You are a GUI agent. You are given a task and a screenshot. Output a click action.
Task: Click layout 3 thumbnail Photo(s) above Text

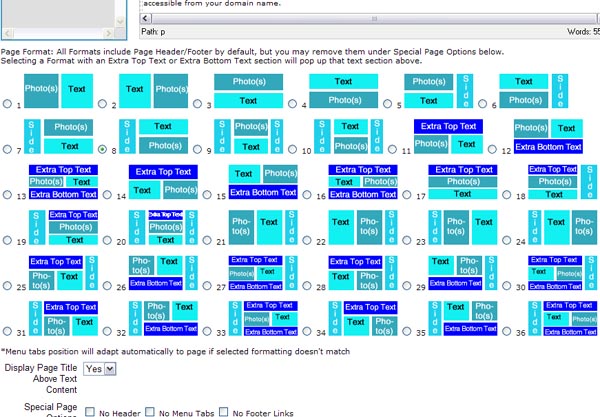click(248, 91)
